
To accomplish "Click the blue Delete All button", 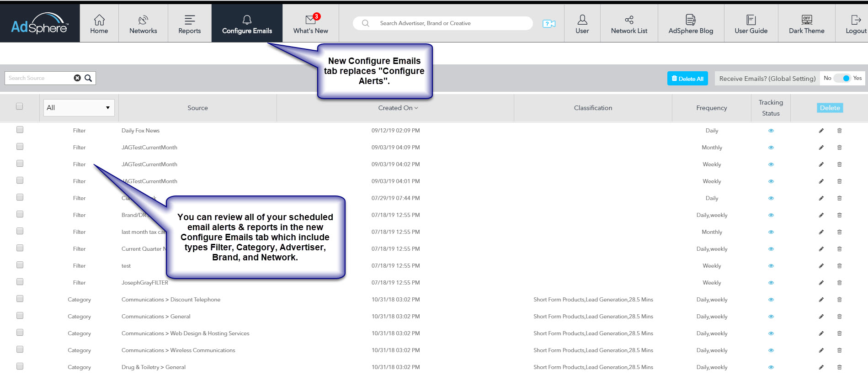I will 687,79.
